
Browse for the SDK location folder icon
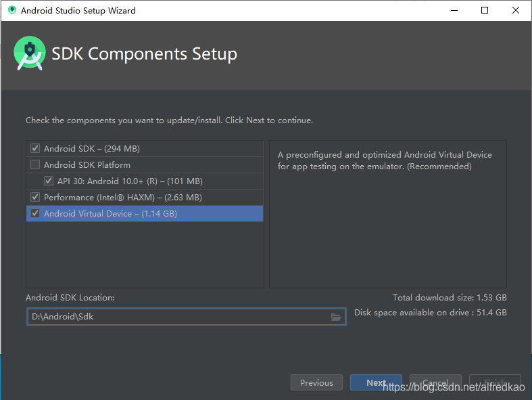[x=336, y=317]
